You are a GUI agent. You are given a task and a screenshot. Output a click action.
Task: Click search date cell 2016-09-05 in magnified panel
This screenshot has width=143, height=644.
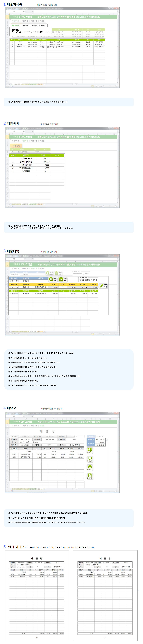14,281
